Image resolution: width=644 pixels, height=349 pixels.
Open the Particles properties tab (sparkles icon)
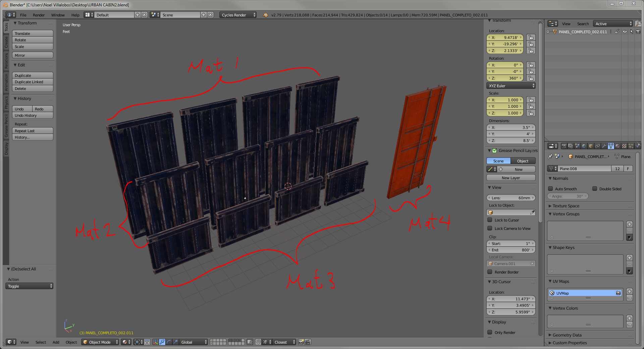pyautogui.click(x=631, y=146)
